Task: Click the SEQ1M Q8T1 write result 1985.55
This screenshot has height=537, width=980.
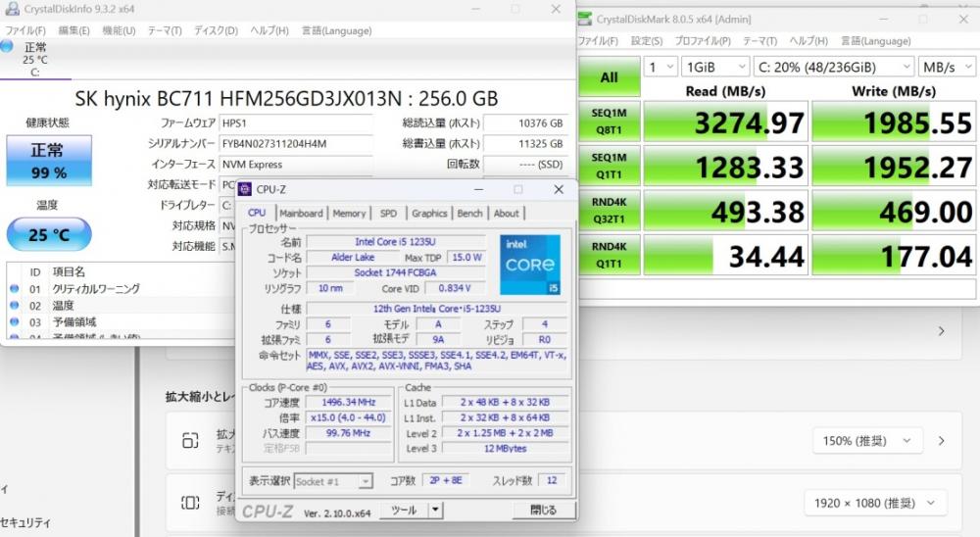Action: (x=894, y=122)
